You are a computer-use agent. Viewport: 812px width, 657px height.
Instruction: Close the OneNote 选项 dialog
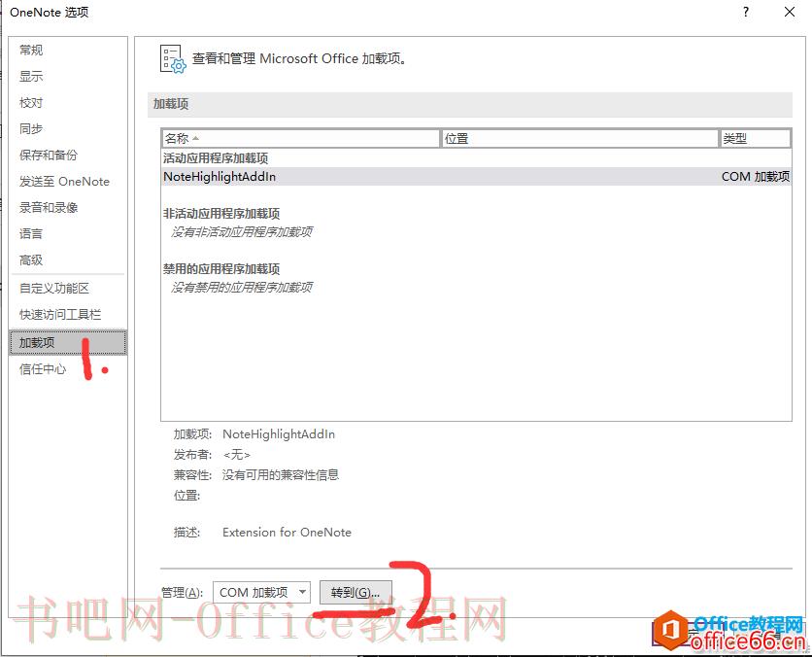point(790,12)
